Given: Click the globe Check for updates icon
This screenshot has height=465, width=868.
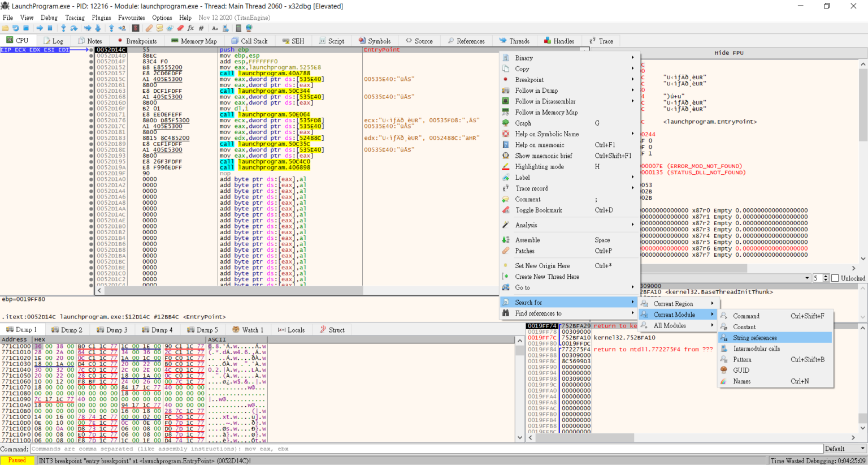Looking at the screenshot, I should tap(249, 28).
